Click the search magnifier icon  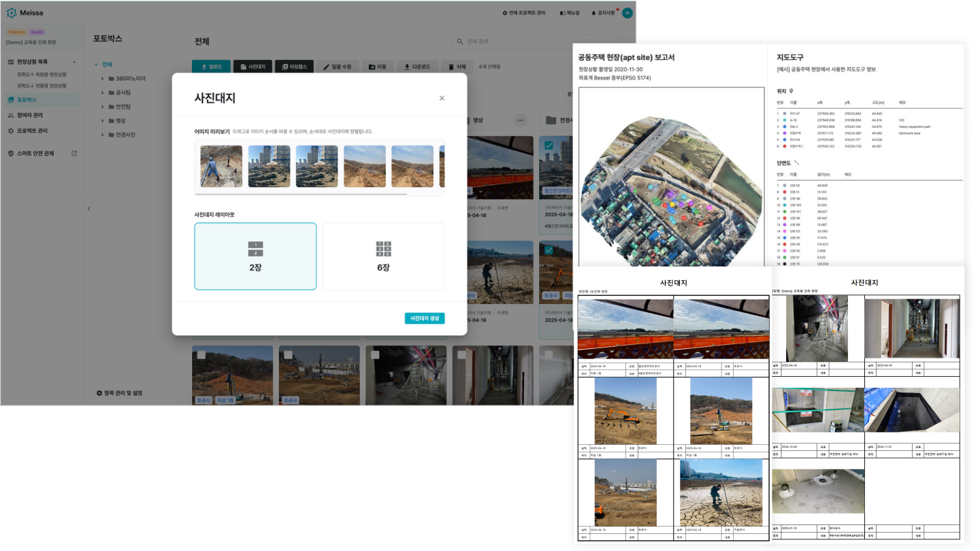461,41
